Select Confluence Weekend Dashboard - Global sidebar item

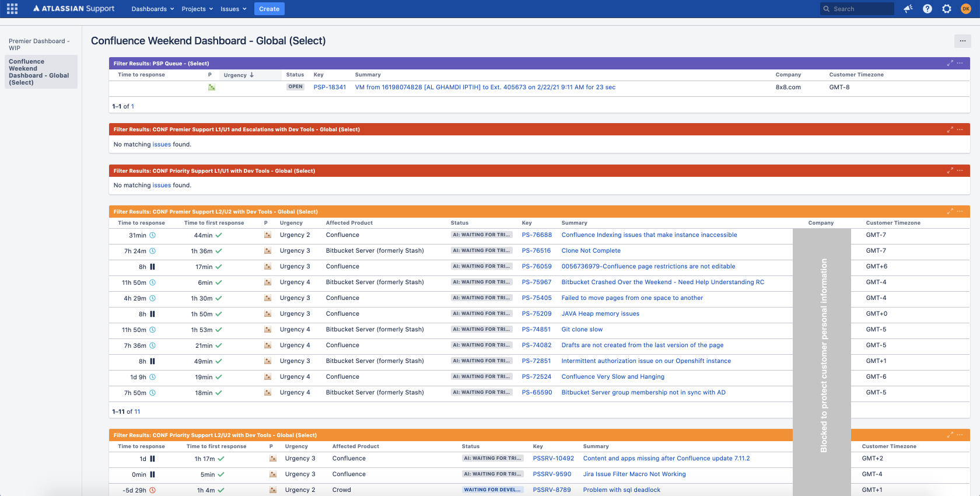pos(41,72)
